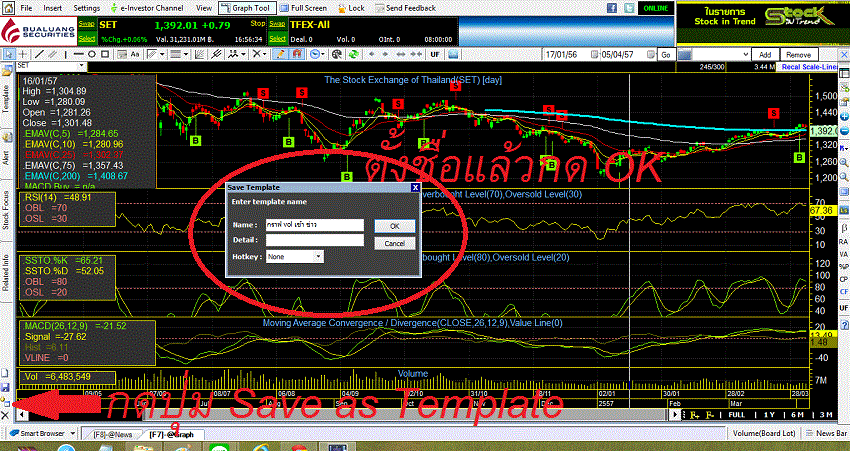
Task: Click the Remove button
Action: (x=799, y=55)
